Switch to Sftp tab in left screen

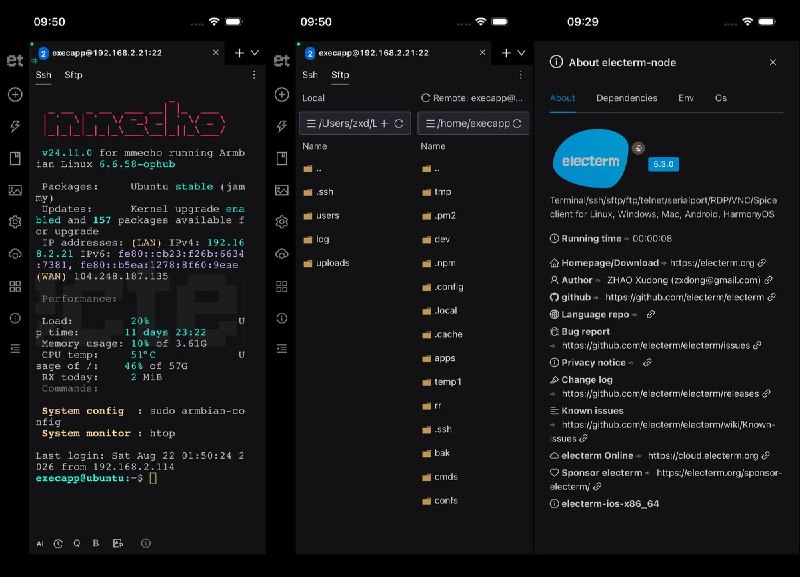(73, 75)
